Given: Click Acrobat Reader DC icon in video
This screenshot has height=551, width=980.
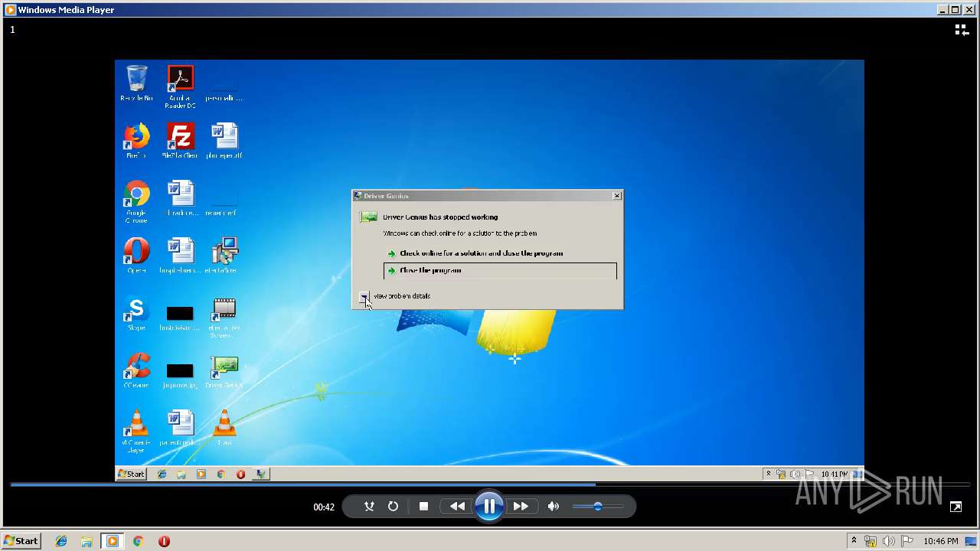Looking at the screenshot, I should (x=180, y=86).
